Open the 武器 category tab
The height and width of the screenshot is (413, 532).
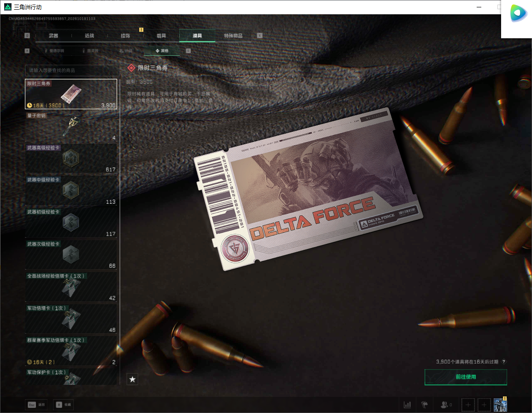point(53,35)
